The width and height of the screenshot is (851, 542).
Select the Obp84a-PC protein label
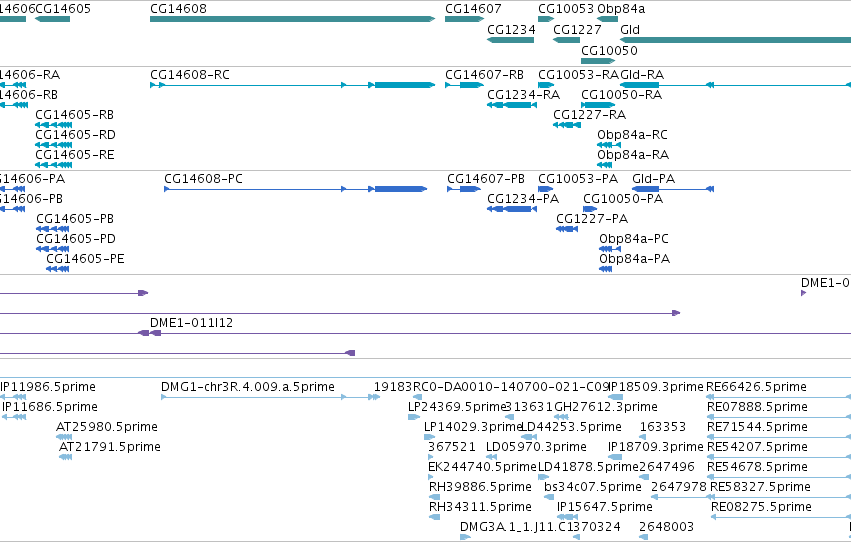click(634, 239)
